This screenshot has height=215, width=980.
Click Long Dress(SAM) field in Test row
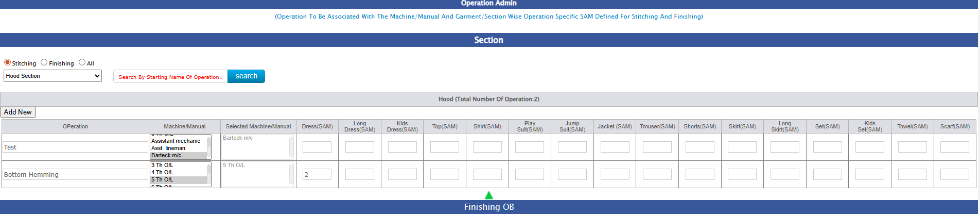tap(360, 147)
